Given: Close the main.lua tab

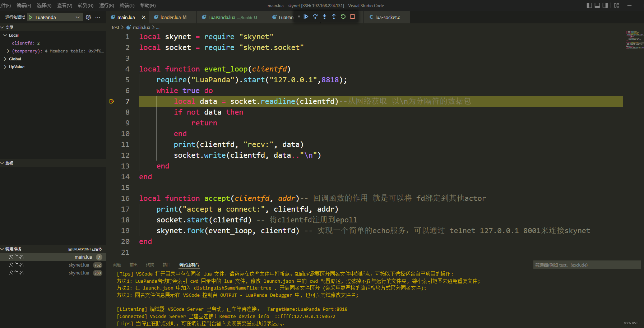Looking at the screenshot, I should click(144, 17).
